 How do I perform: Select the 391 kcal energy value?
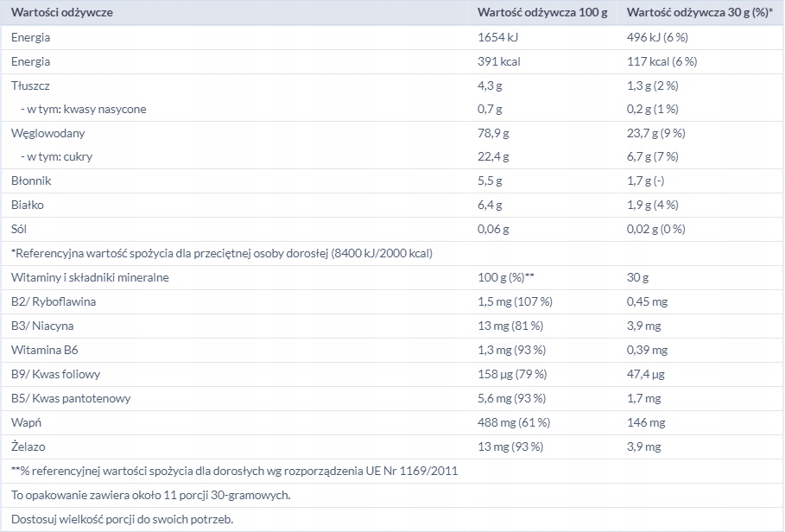click(499, 61)
